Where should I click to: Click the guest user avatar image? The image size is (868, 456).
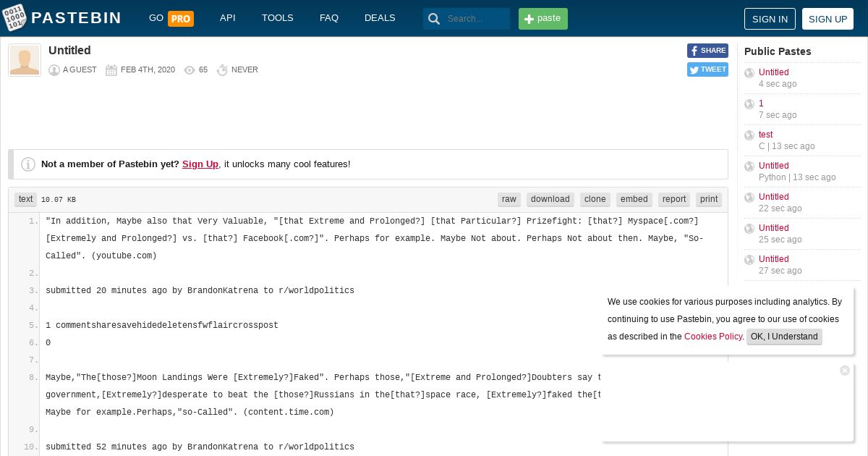(25, 60)
